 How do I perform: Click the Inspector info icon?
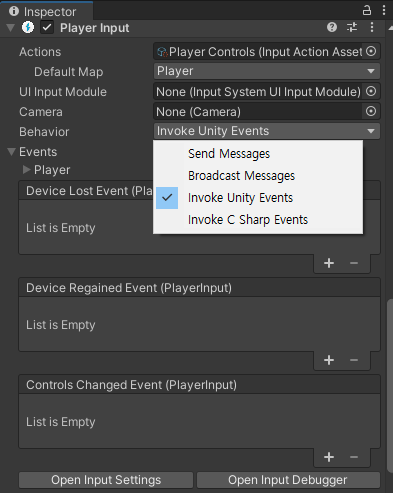tap(14, 11)
